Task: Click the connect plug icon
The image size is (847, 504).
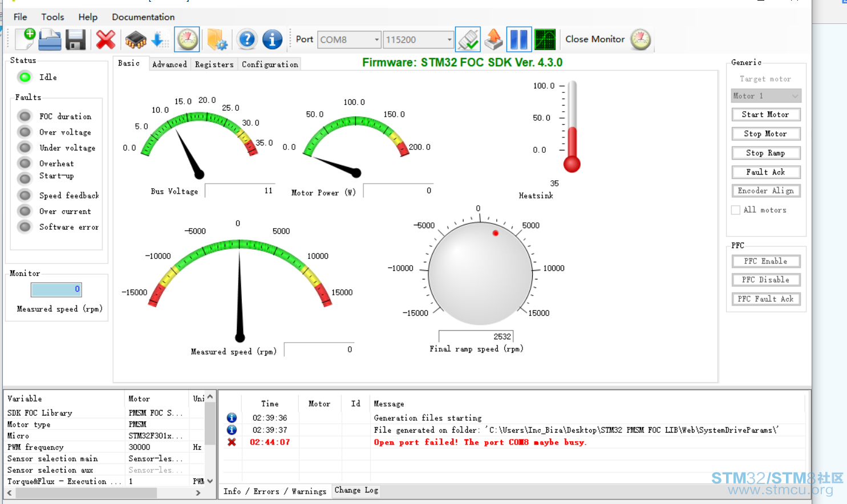Action: [x=468, y=39]
